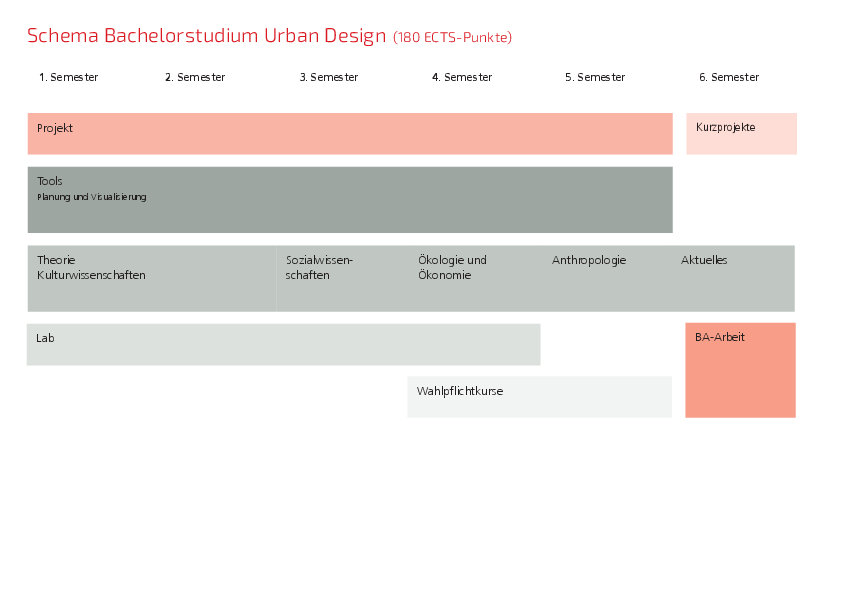Open the orange BA-Arbeit block
Screen dimensions: 842x595
(740, 370)
